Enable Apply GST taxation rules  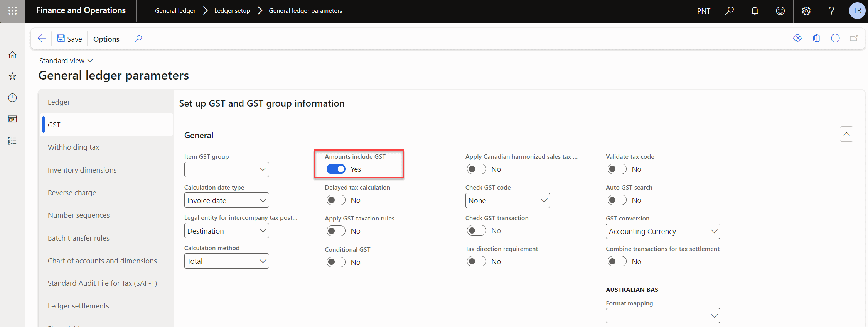(x=336, y=231)
